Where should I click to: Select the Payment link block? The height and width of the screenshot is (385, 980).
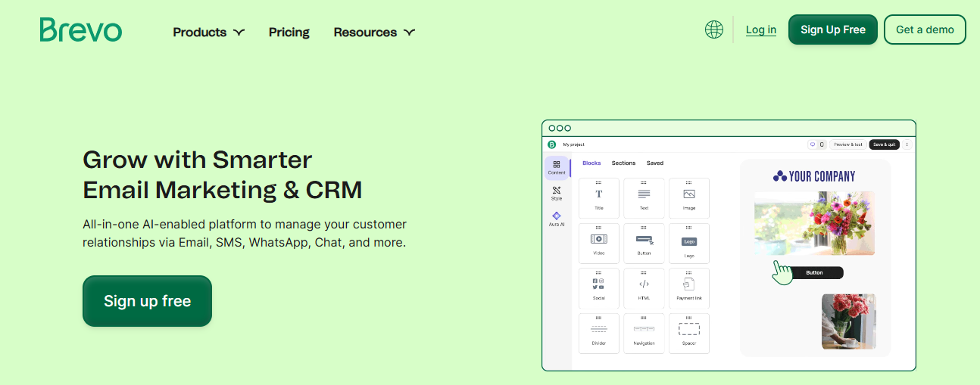688,288
